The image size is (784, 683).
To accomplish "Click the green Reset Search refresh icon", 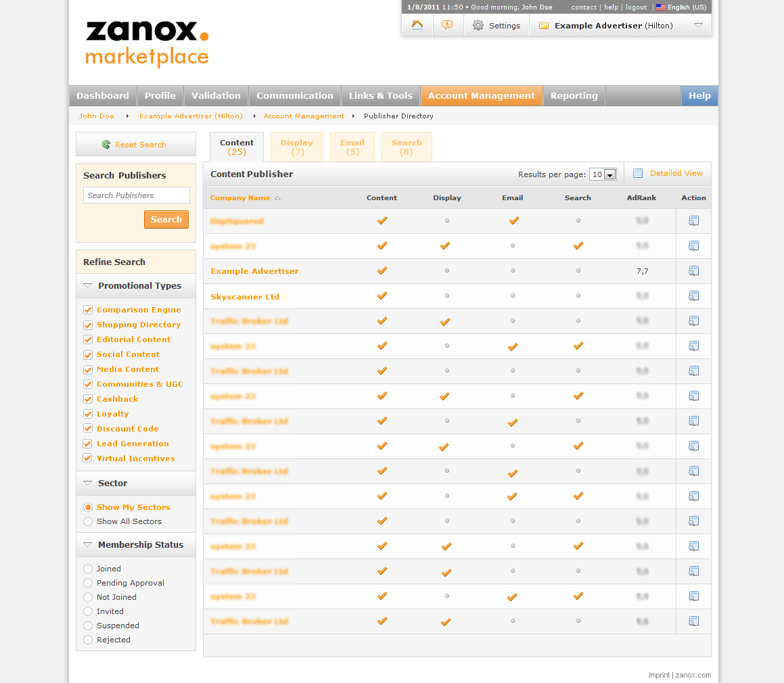I will [x=106, y=145].
